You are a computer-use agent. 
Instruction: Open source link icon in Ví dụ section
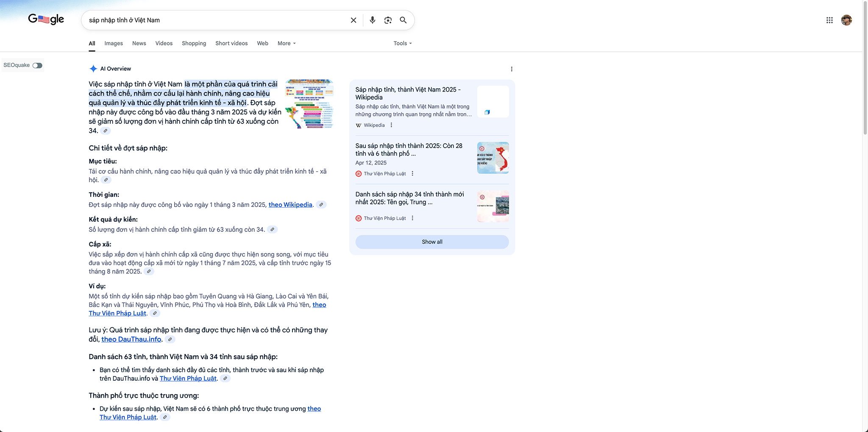click(155, 313)
